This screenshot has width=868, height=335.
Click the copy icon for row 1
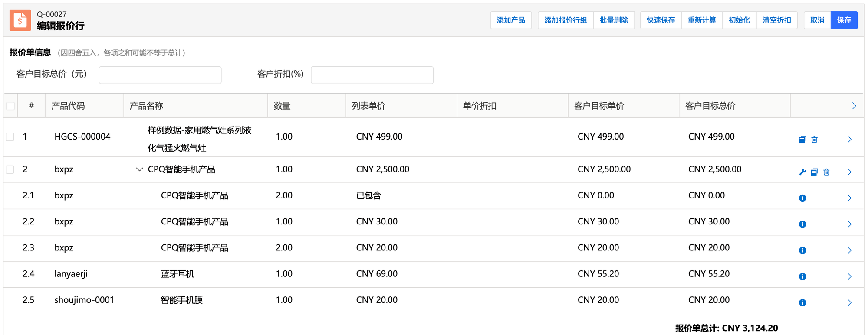802,139
